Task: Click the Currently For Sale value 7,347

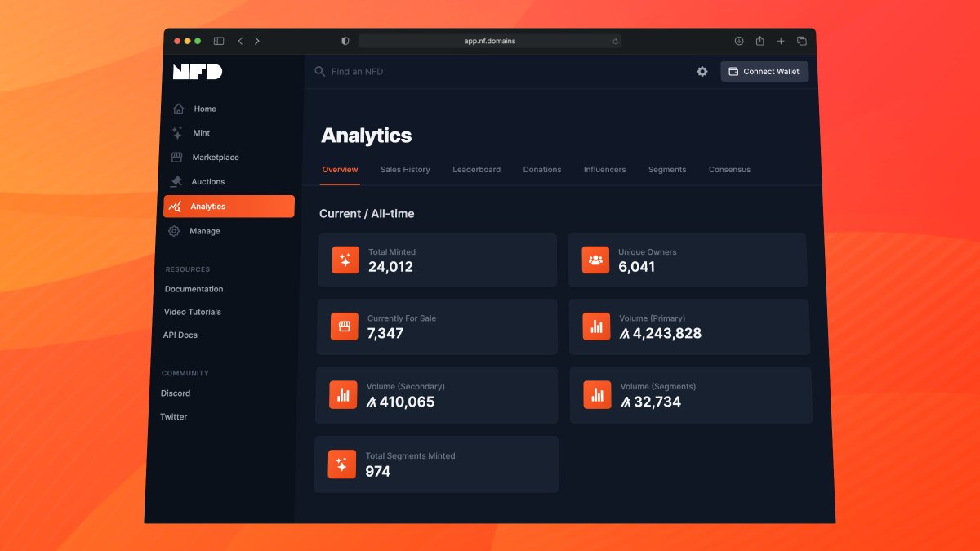Action: pos(385,333)
